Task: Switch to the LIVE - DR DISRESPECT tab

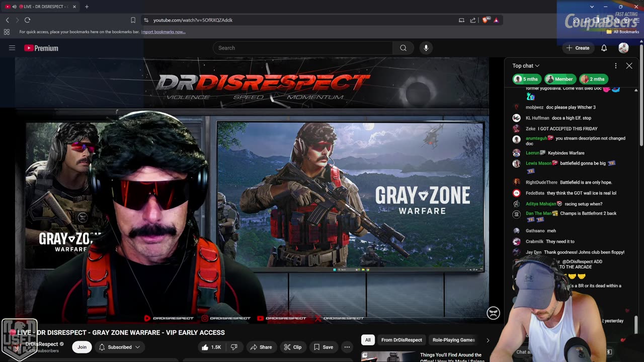Action: (x=40, y=7)
